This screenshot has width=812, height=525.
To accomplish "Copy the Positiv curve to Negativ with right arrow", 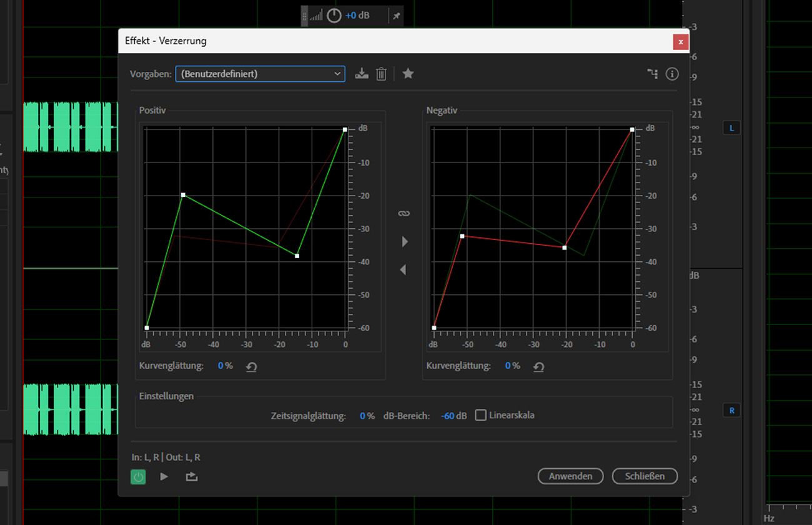I will coord(405,241).
